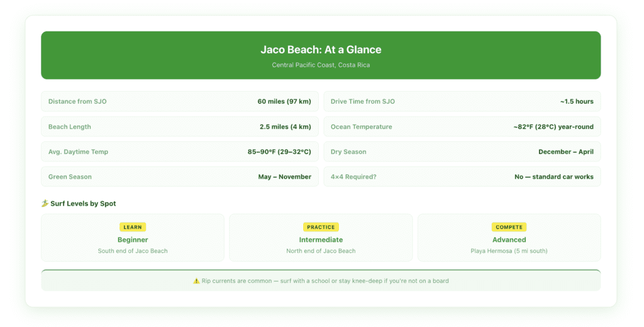Select the 'Green Season' label

point(70,177)
